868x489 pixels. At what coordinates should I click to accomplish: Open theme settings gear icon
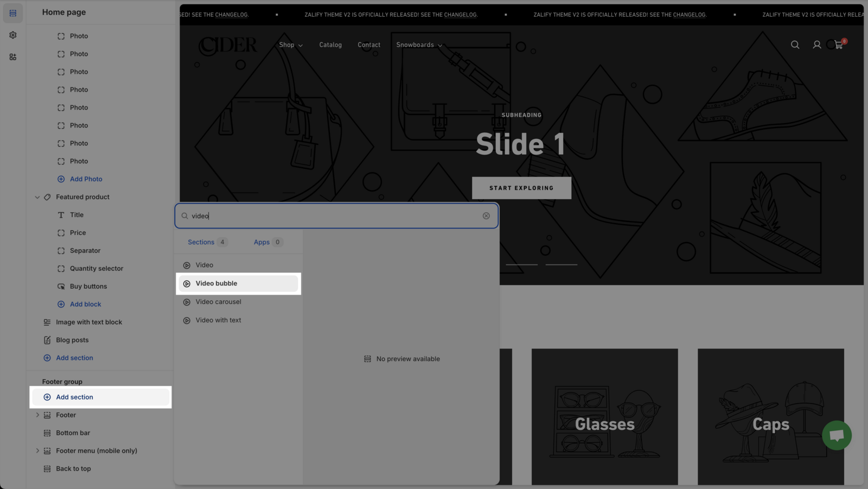pyautogui.click(x=13, y=35)
